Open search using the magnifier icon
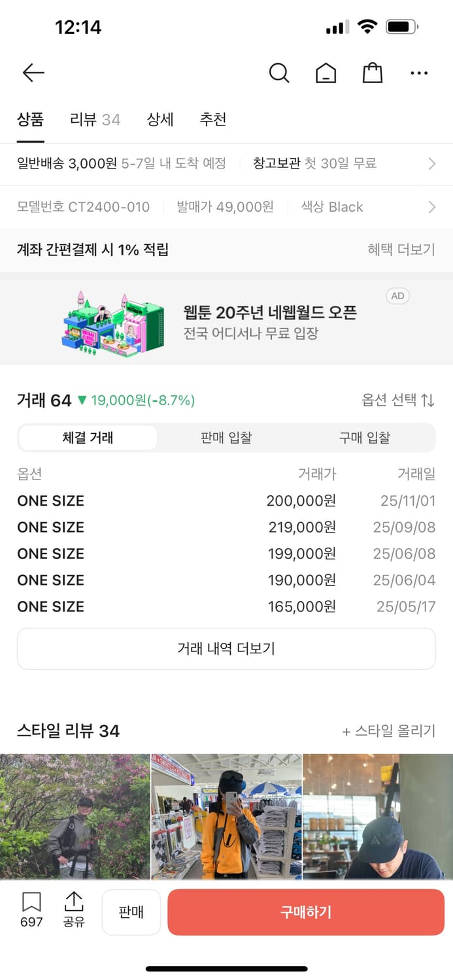 coord(280,73)
